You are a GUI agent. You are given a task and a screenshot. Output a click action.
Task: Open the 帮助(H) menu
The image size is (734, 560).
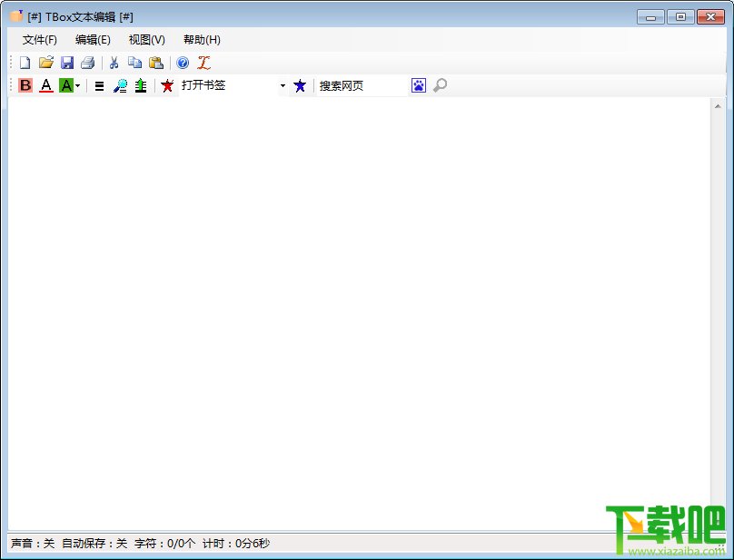(x=202, y=40)
